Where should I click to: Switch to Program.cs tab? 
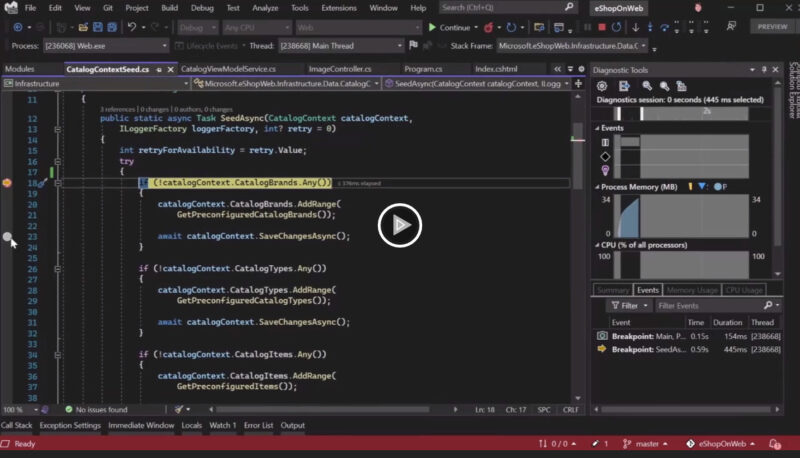(423, 69)
